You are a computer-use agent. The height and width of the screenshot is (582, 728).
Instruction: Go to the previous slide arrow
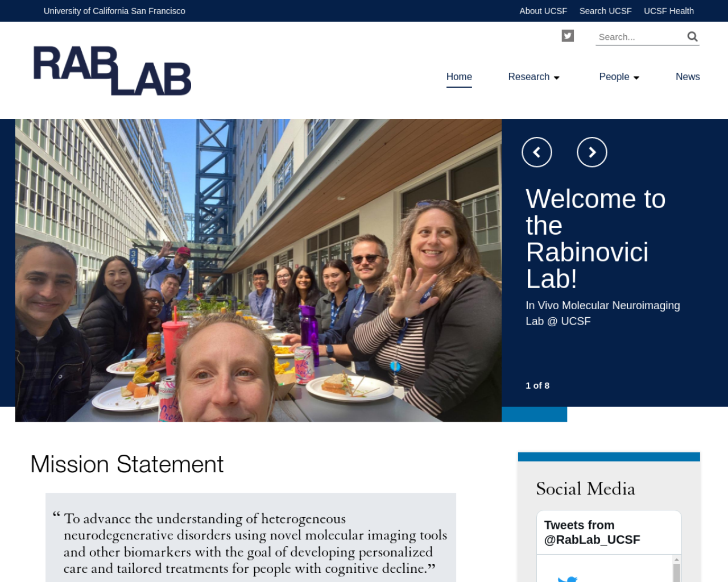pyautogui.click(x=537, y=152)
